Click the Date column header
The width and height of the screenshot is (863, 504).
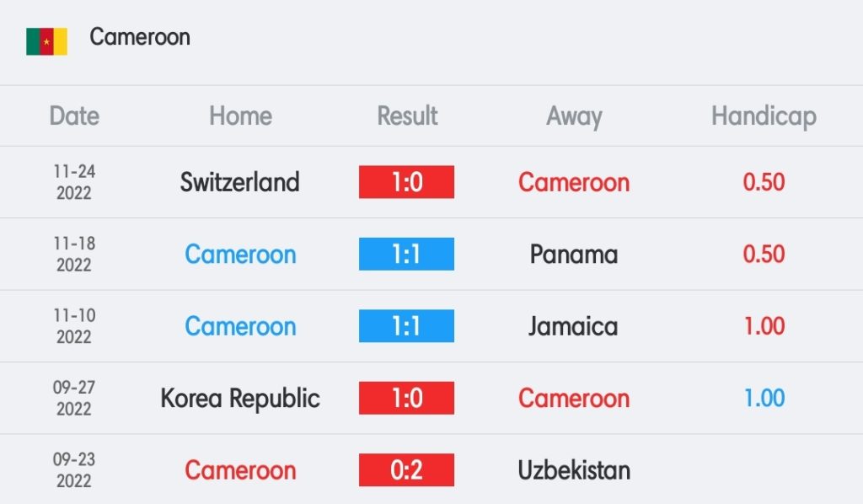(74, 116)
